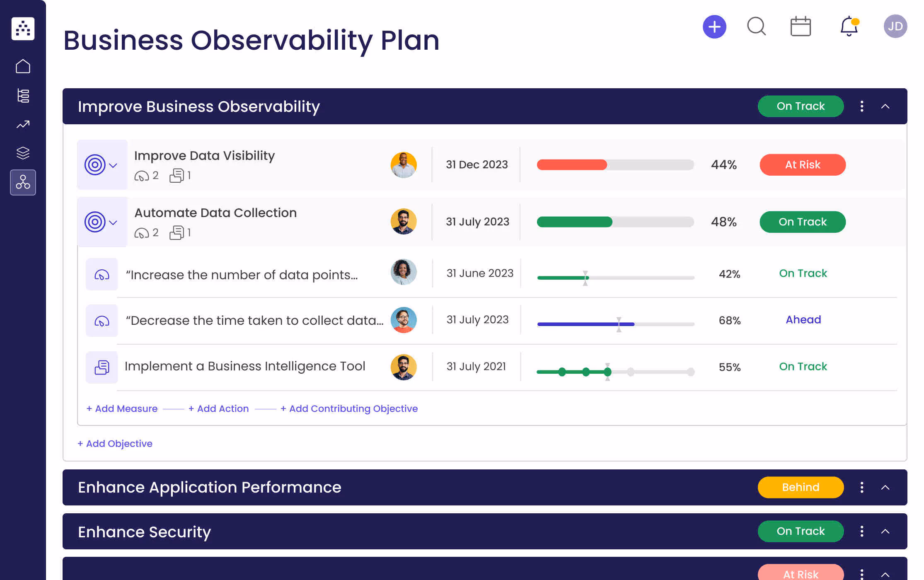Image resolution: width=924 pixels, height=580 pixels.
Task: Open the stacked layers sidebar icon
Action: point(23,153)
